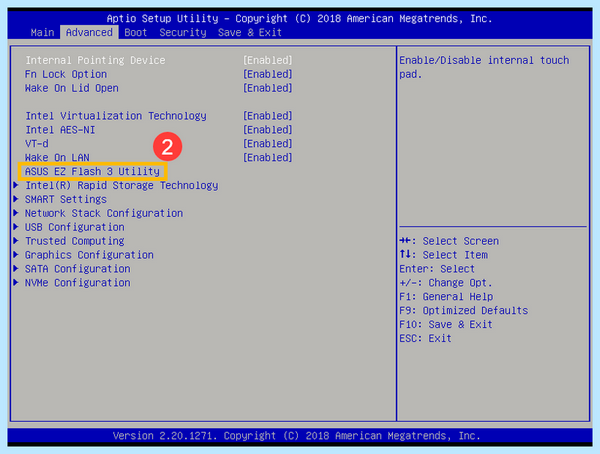Expand arrow beside Graphics Configuration
The image size is (600, 454).
click(x=16, y=255)
